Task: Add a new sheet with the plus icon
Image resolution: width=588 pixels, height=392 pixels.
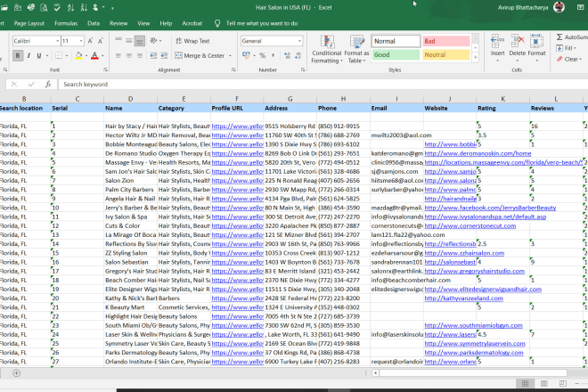Action: tap(16, 373)
